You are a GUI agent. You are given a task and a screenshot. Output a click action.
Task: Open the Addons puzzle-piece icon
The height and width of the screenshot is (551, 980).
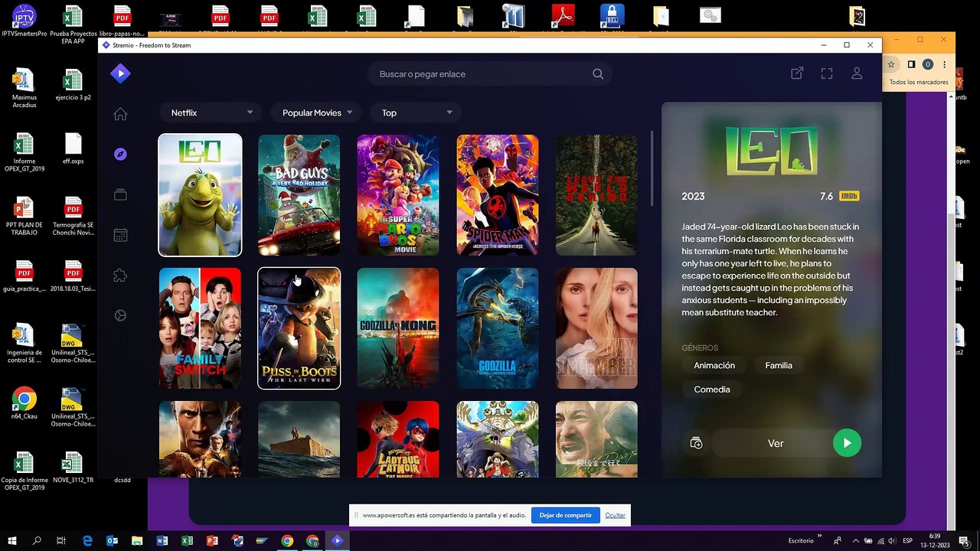coord(120,275)
